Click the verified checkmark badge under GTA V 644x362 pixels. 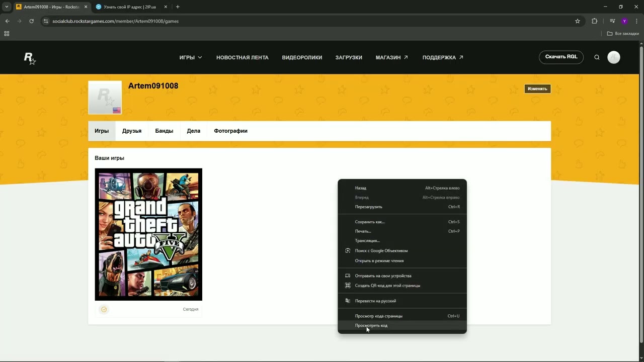click(x=104, y=309)
